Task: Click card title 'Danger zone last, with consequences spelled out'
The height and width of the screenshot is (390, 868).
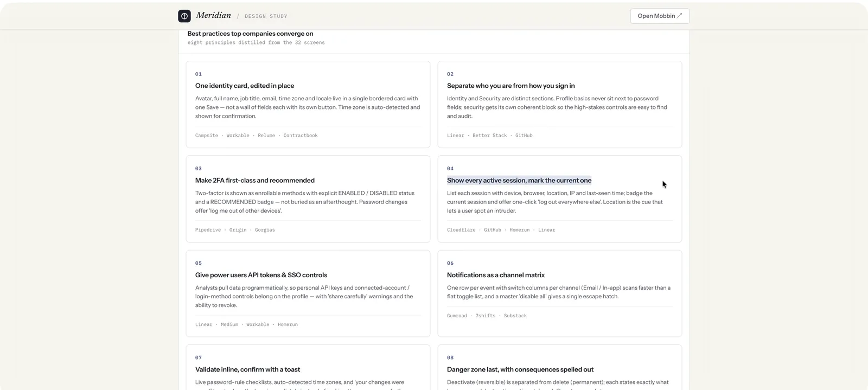Action: [x=520, y=369]
